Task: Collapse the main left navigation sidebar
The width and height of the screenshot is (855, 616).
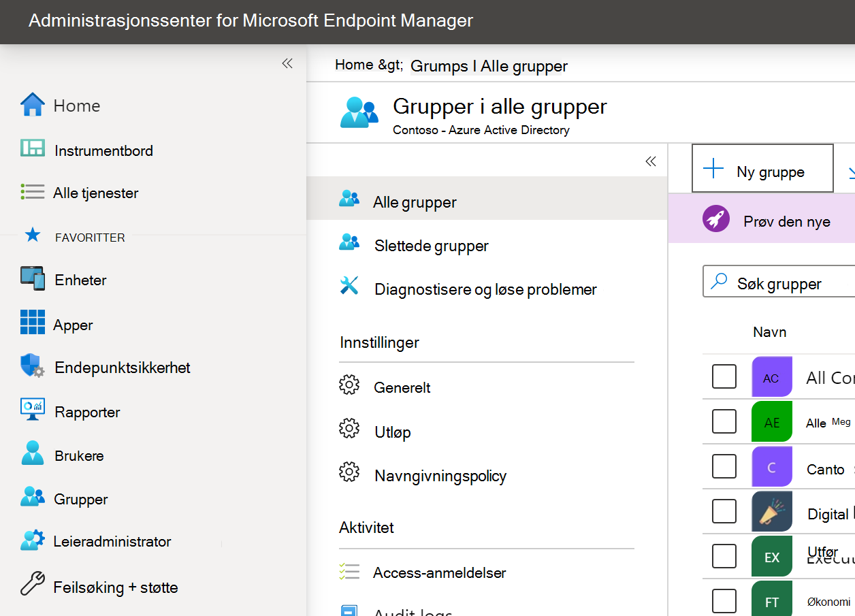Action: tap(287, 63)
